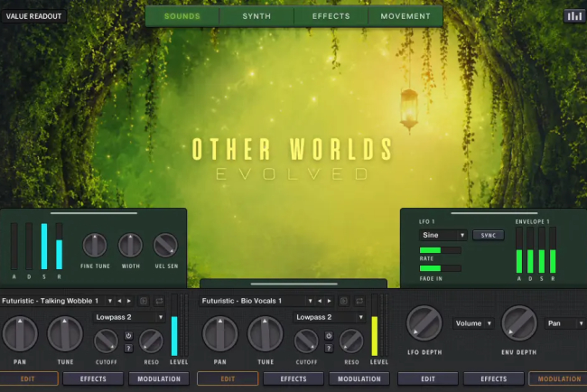Click the Cutoff knob of Bio Vocals 1

click(306, 341)
